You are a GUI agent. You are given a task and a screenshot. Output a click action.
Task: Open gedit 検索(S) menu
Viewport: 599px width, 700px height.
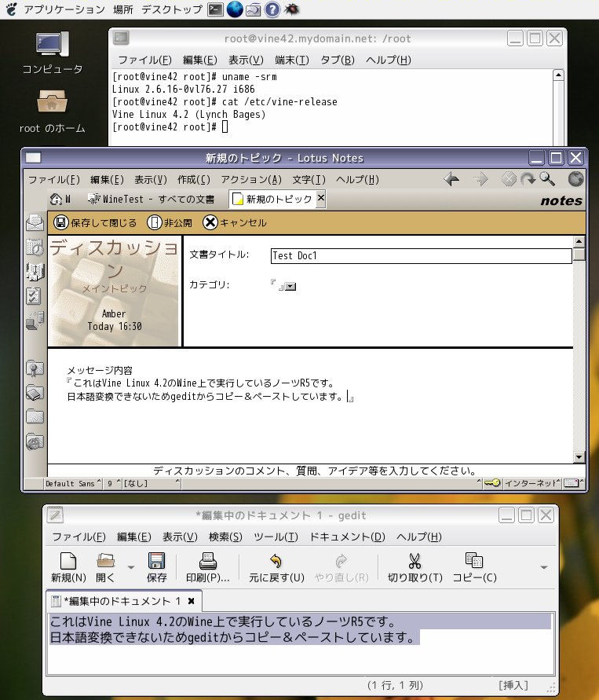tap(225, 537)
